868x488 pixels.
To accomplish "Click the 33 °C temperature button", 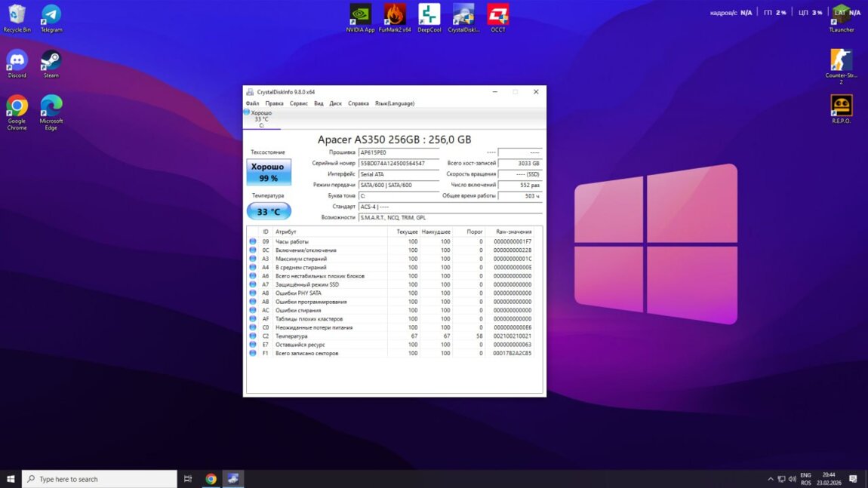I will (268, 212).
